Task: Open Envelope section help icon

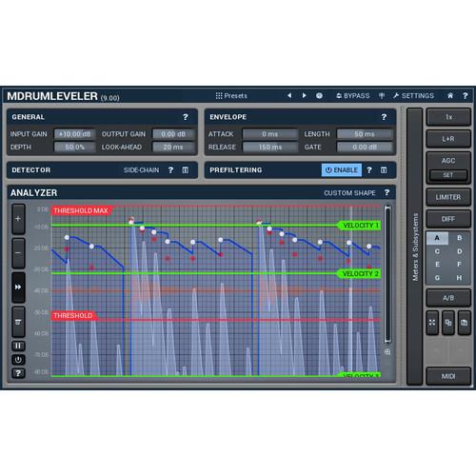Action: [384, 117]
